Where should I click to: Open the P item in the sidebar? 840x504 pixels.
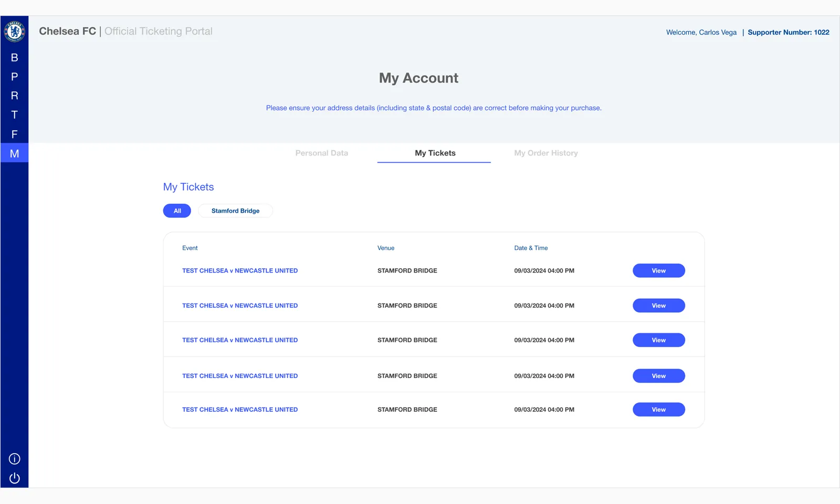(15, 77)
